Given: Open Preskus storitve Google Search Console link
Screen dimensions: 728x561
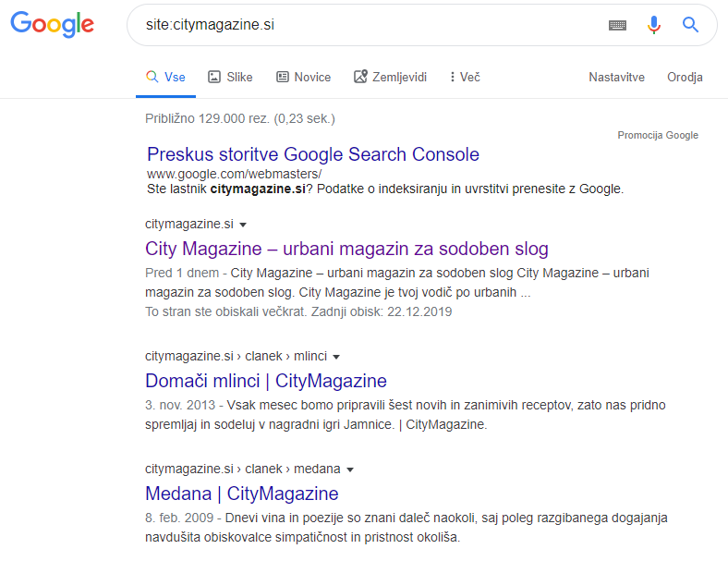Looking at the screenshot, I should 313,154.
